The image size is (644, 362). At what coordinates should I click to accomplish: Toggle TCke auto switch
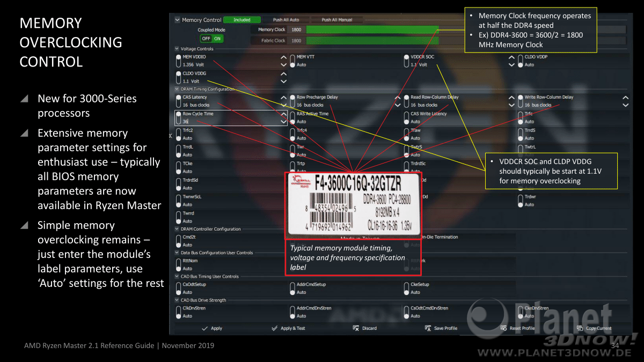179,167
